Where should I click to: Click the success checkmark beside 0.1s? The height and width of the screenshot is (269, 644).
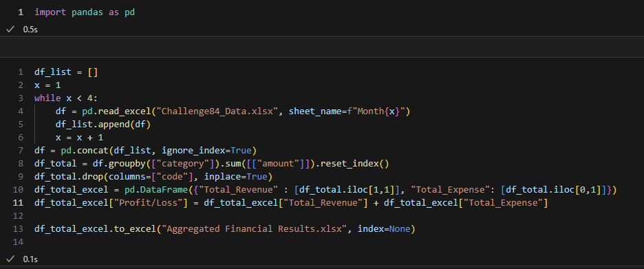tap(11, 259)
